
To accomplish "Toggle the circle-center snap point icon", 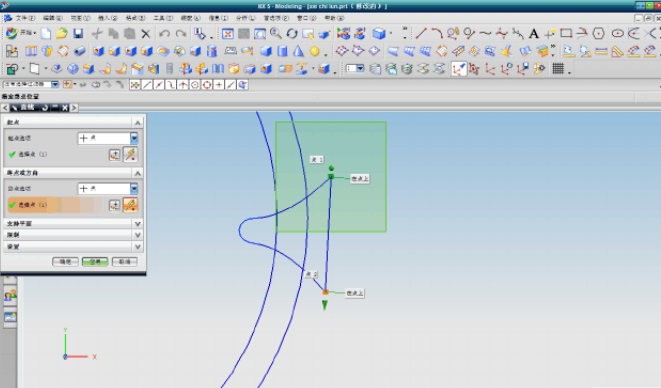I will 195,85.
